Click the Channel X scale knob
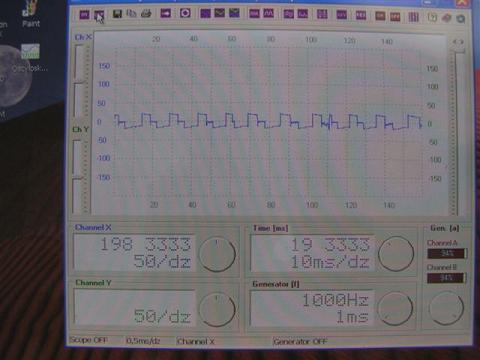This screenshot has width=480, height=360. (x=217, y=254)
